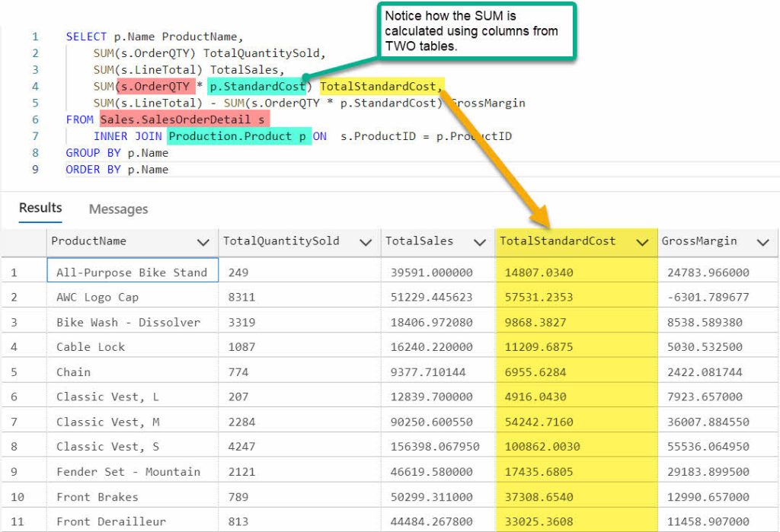Image resolution: width=780 pixels, height=532 pixels.
Task: Click TotalStandardCost value 100862.0030
Action: click(542, 447)
